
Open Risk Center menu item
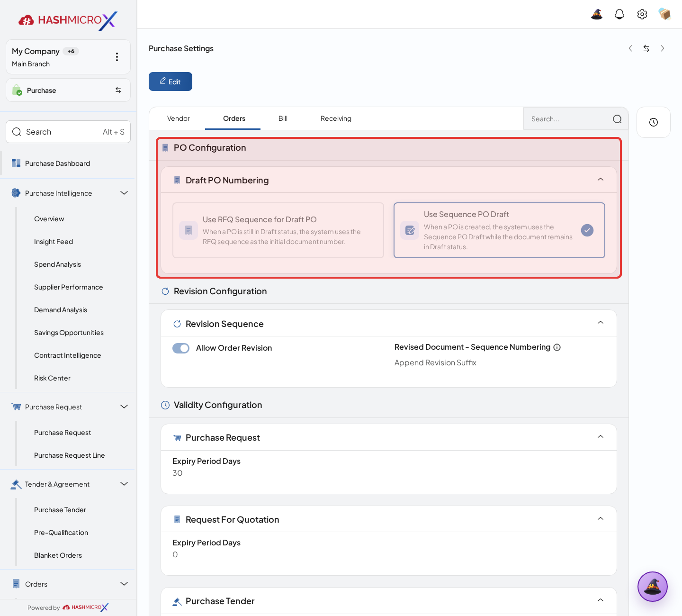52,378
